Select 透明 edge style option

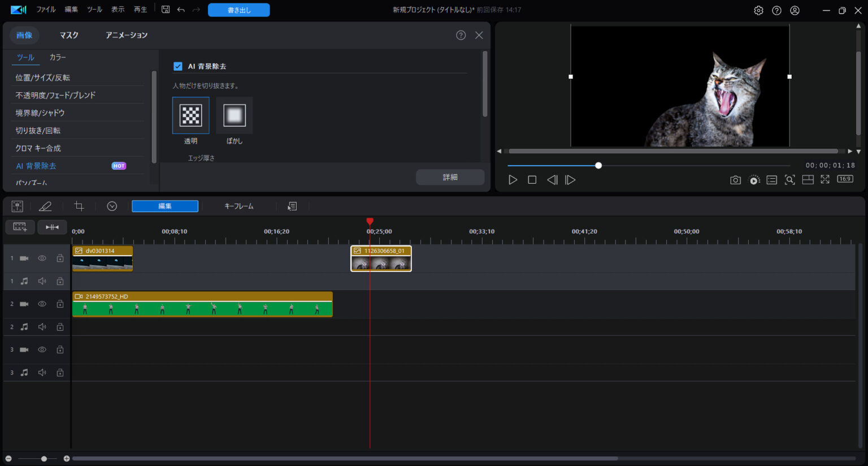(x=190, y=115)
